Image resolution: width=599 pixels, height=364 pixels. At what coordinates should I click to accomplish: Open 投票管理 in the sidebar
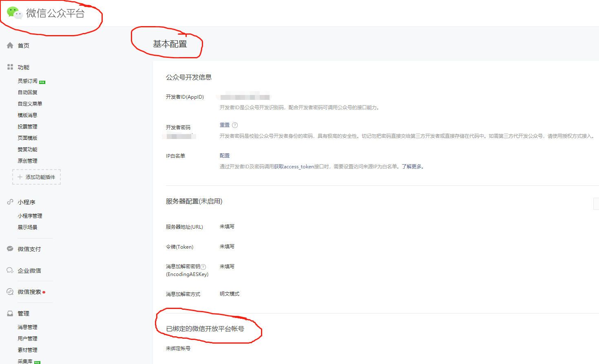coord(28,127)
